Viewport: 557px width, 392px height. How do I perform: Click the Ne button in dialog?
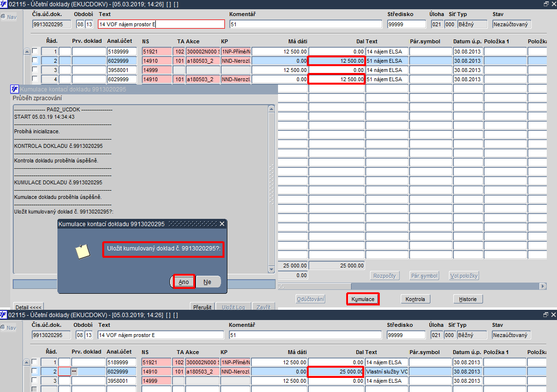(x=208, y=282)
